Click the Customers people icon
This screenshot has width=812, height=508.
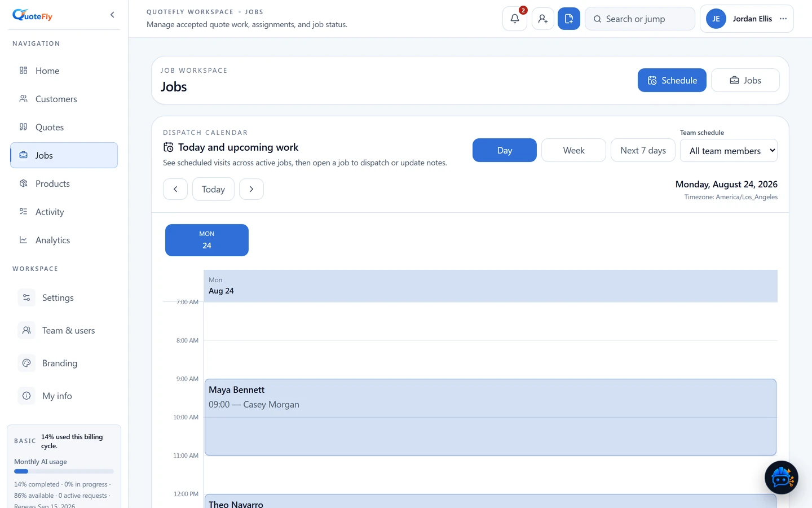click(23, 99)
